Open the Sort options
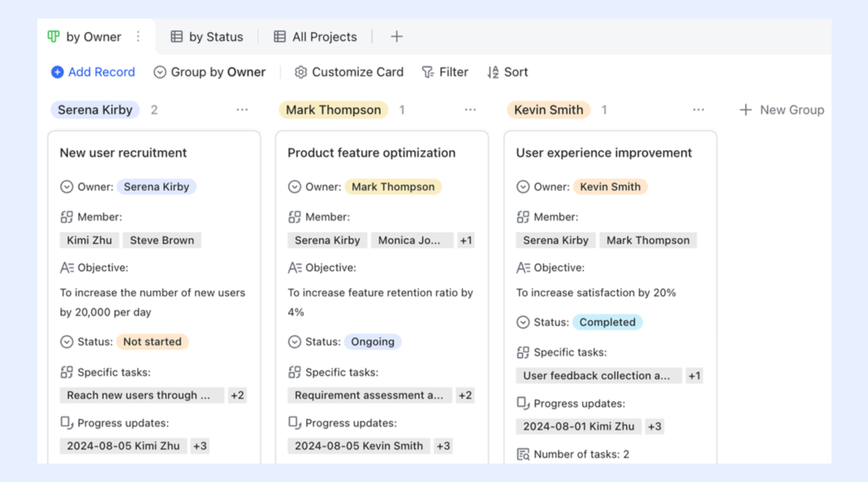The image size is (868, 482). (x=508, y=72)
